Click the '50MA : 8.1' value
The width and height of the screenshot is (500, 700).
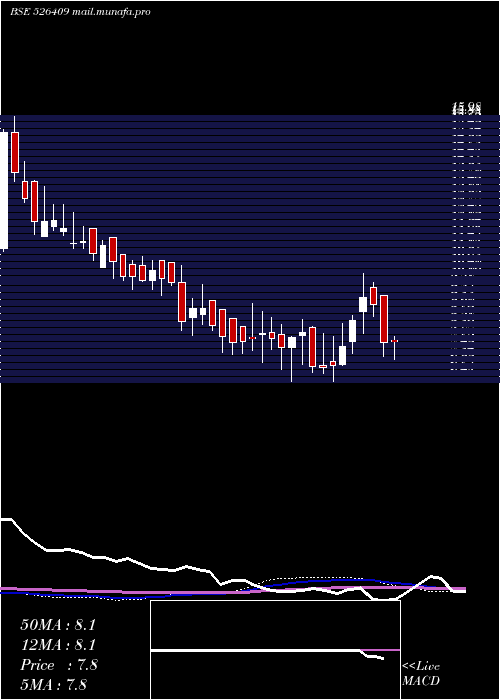coord(58,625)
